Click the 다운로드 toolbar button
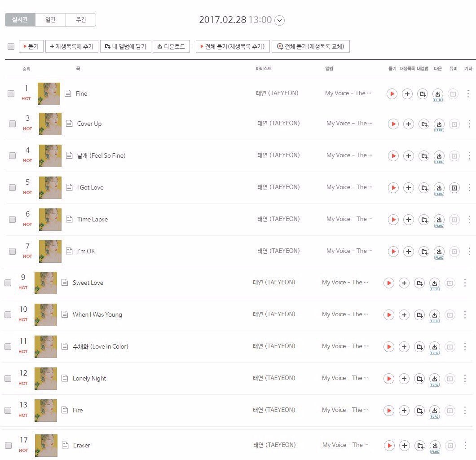476x460 pixels. point(171,46)
